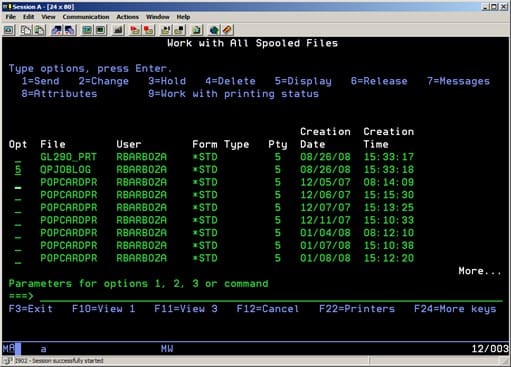Click the F3=Exit function key label
Screen dimensions: 511x367
pyautogui.click(x=31, y=309)
